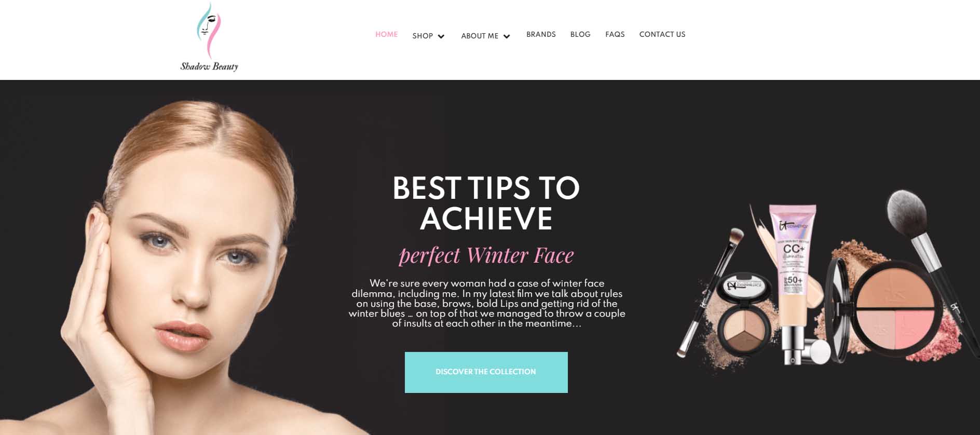Expand the SHOP dropdown chevron
This screenshot has width=980, height=435.
click(441, 36)
